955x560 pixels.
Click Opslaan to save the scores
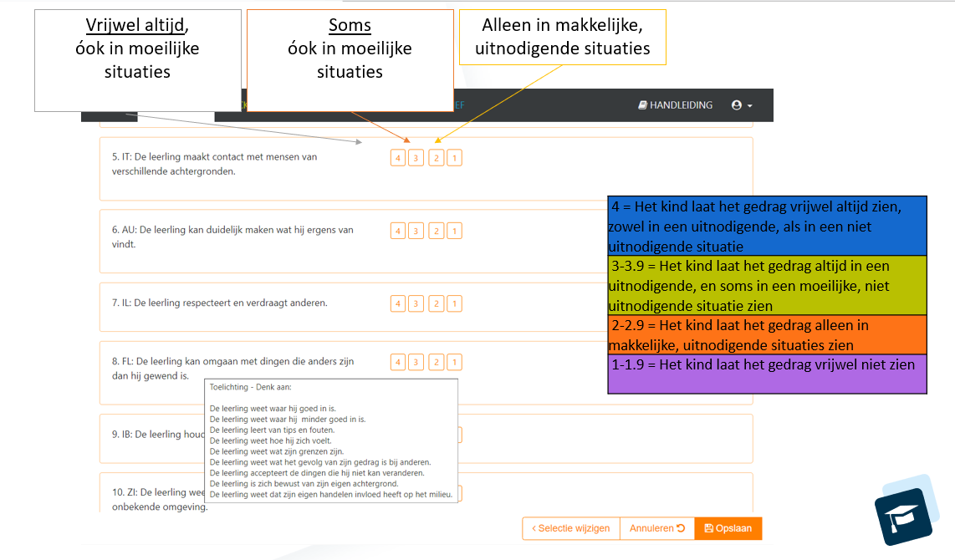[x=728, y=528]
